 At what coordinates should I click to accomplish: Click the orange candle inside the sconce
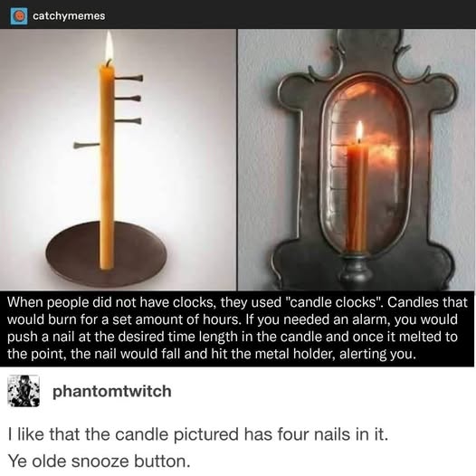(x=357, y=197)
